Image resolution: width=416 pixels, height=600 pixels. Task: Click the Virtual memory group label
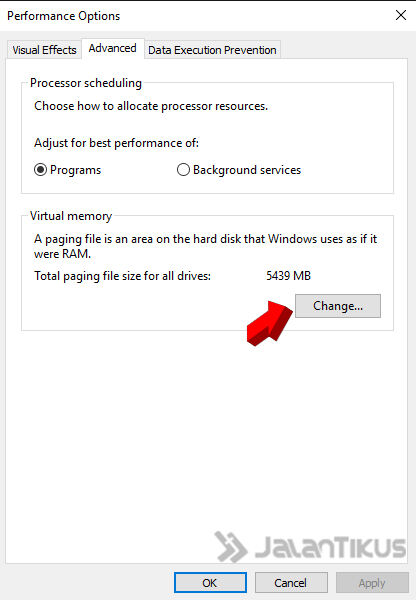pos(71,216)
